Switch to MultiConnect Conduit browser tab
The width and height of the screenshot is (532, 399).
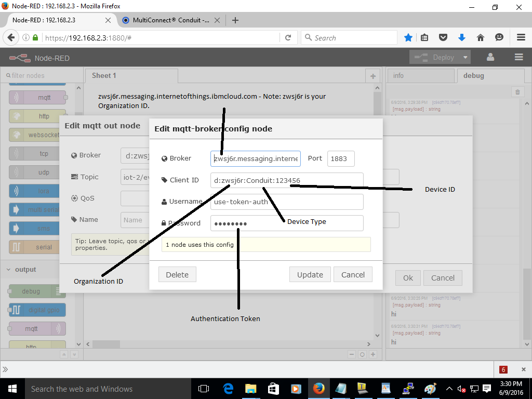166,20
